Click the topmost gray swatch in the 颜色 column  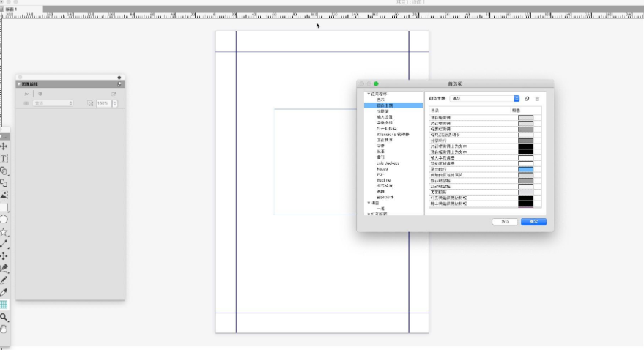coord(526,117)
